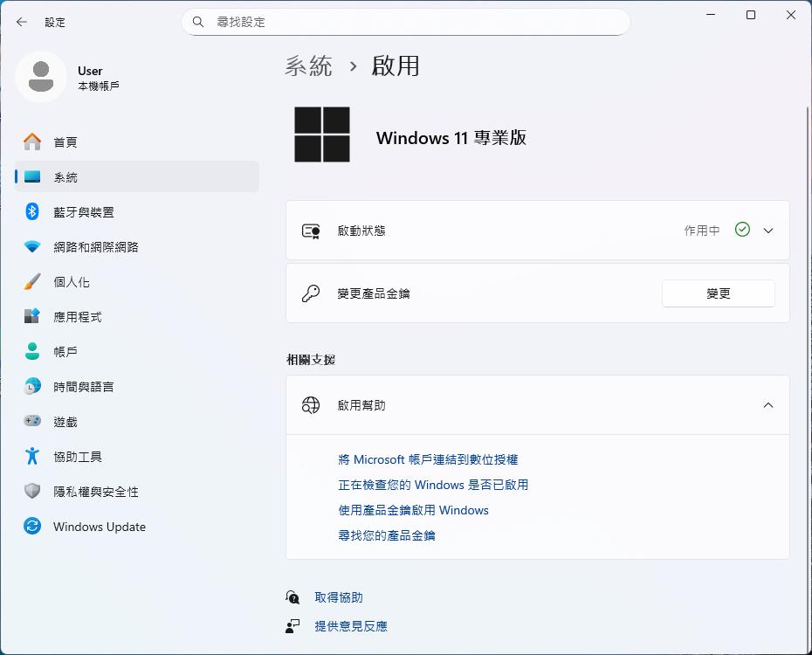
Task: Select Windows Update in the sidebar
Action: click(x=137, y=526)
